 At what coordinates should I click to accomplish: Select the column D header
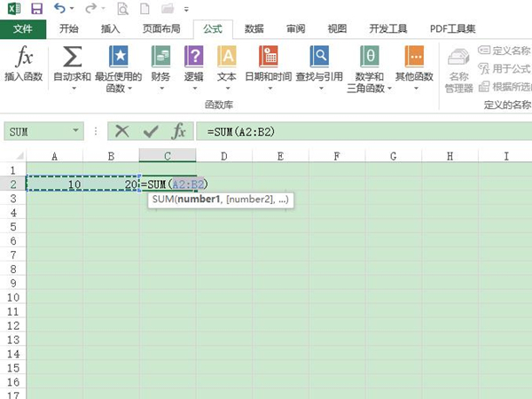pyautogui.click(x=223, y=156)
